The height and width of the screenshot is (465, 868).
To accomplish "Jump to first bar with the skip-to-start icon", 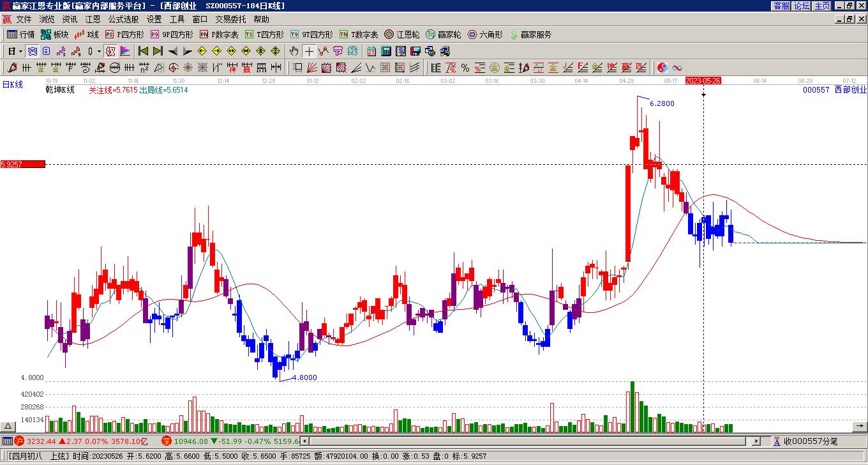I will click(143, 51).
